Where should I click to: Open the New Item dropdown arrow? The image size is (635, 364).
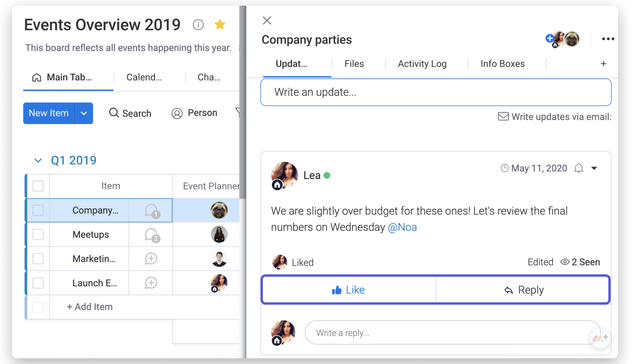tap(84, 113)
